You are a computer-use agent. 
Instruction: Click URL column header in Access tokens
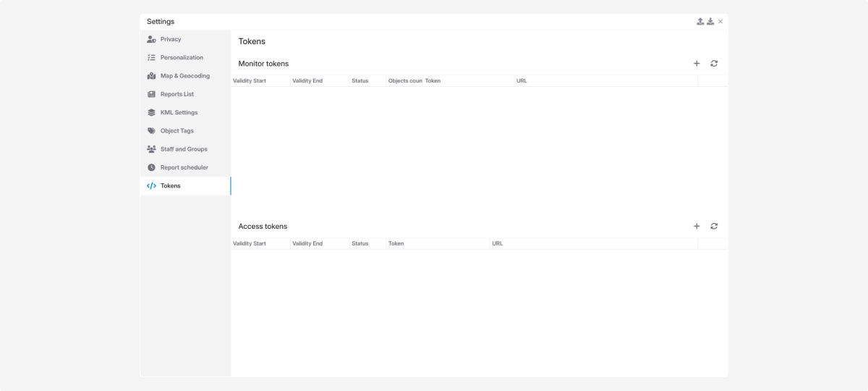click(498, 243)
